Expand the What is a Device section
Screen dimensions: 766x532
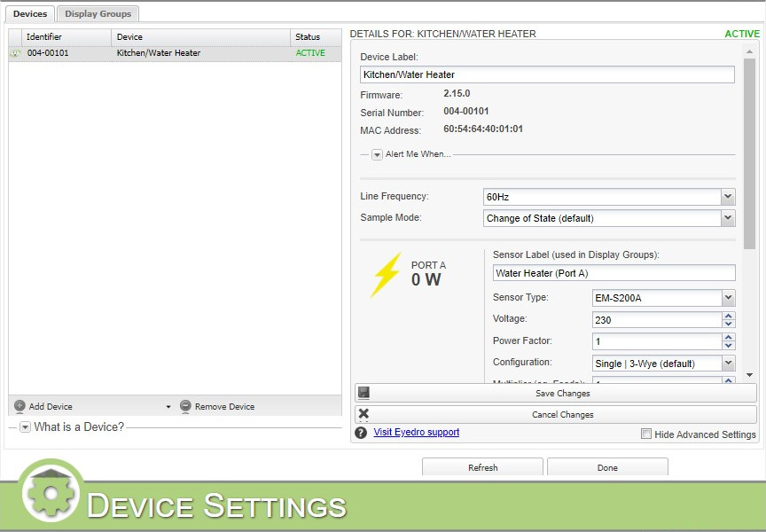coord(25,427)
